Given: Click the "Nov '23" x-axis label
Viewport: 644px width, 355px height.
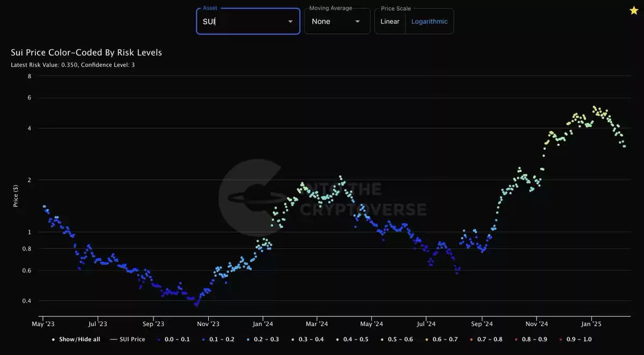Looking at the screenshot, I should pos(208,324).
